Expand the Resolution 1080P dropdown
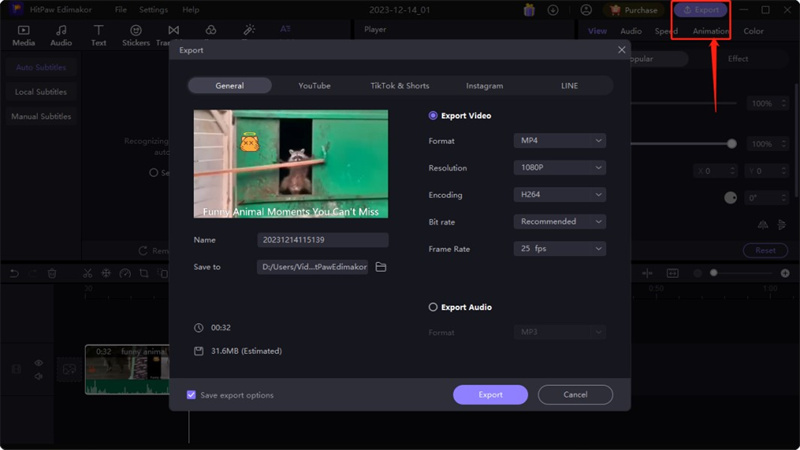Image resolution: width=800 pixels, height=450 pixels. 560,168
